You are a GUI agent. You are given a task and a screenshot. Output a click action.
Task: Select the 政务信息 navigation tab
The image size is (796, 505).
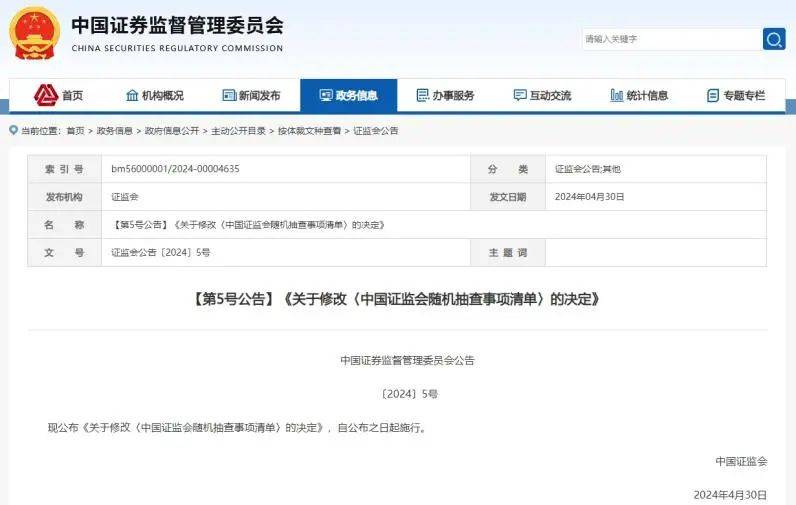click(348, 95)
